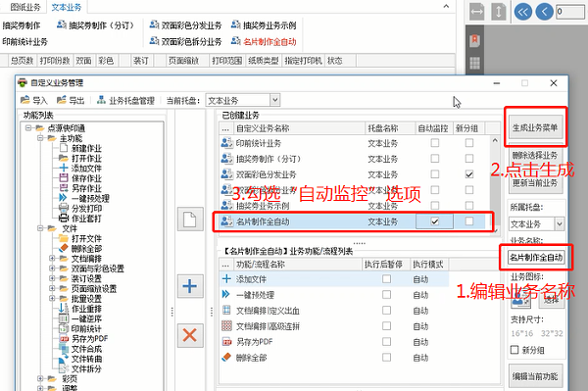The image size is (588, 391).
Task: Click the single-left arrow previous page button
Action: point(545,12)
